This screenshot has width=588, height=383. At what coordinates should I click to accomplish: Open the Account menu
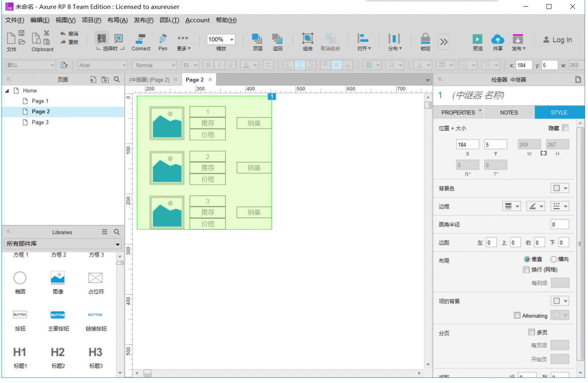coord(198,20)
